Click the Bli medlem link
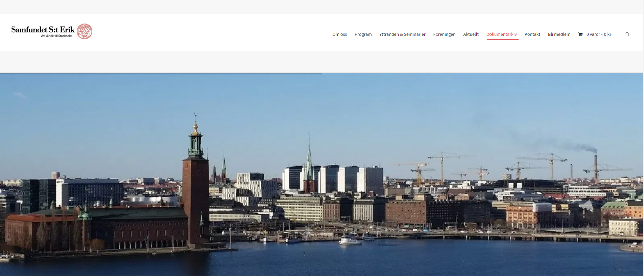The height and width of the screenshot is (276, 644). (559, 34)
